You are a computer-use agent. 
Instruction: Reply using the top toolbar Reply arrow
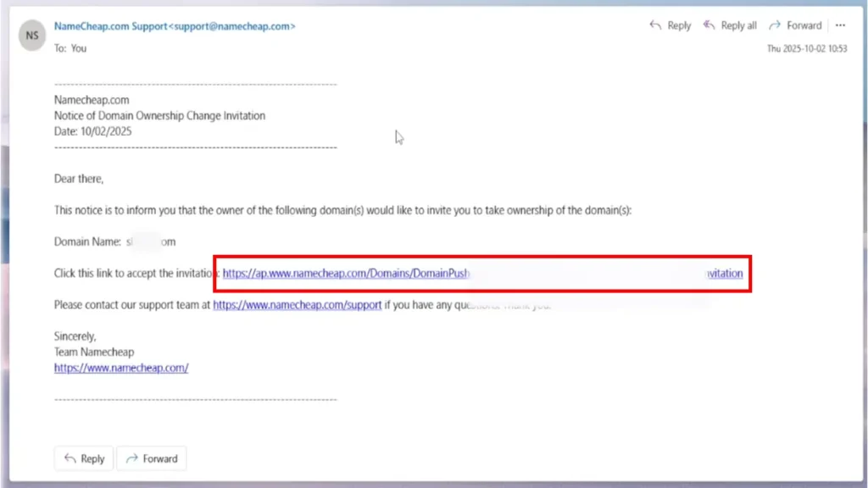[670, 25]
